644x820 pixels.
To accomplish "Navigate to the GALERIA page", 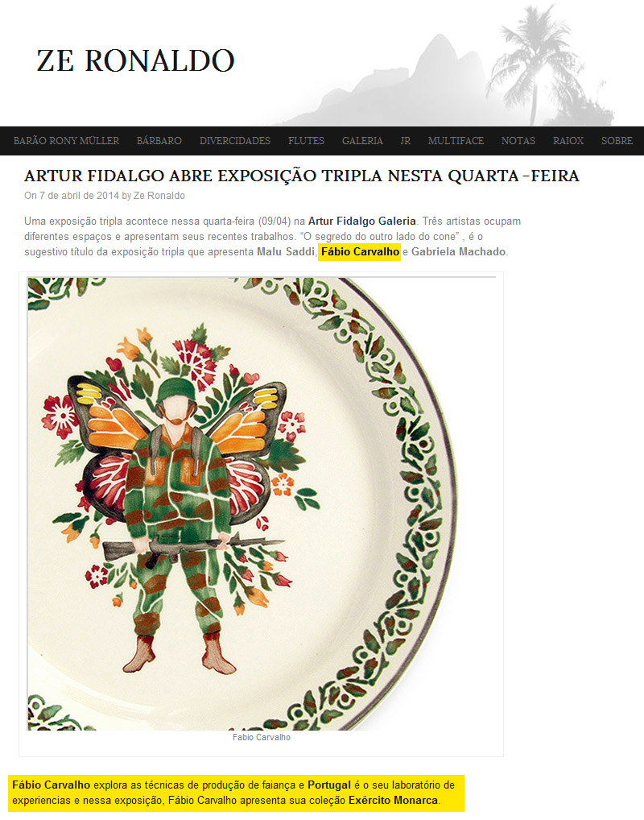I will pyautogui.click(x=363, y=141).
